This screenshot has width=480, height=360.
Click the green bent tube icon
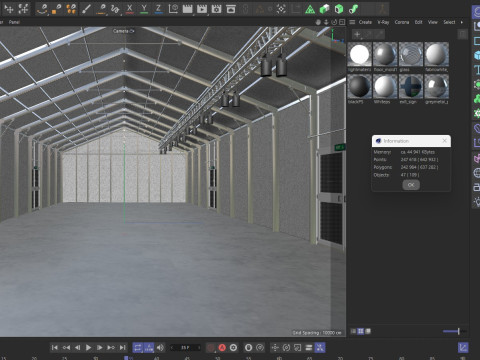(353, 9)
